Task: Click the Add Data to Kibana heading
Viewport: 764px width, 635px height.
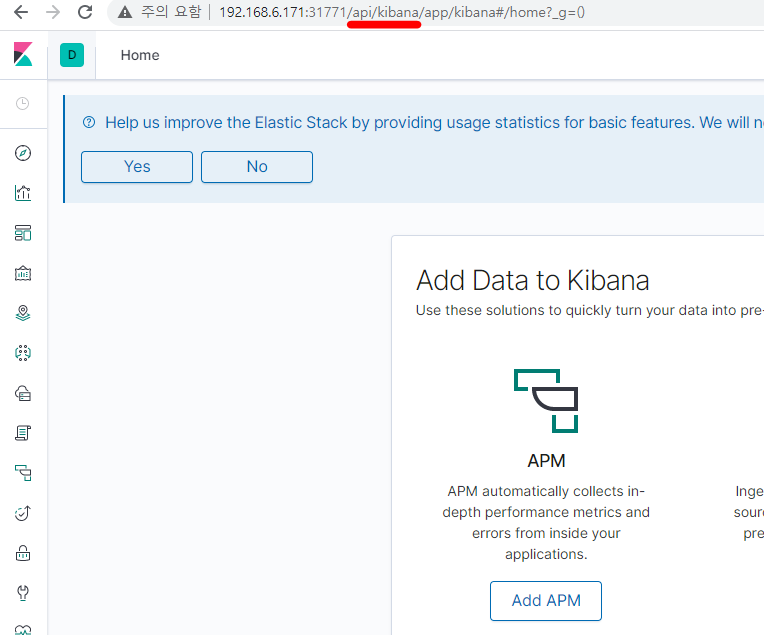Action: [x=533, y=280]
